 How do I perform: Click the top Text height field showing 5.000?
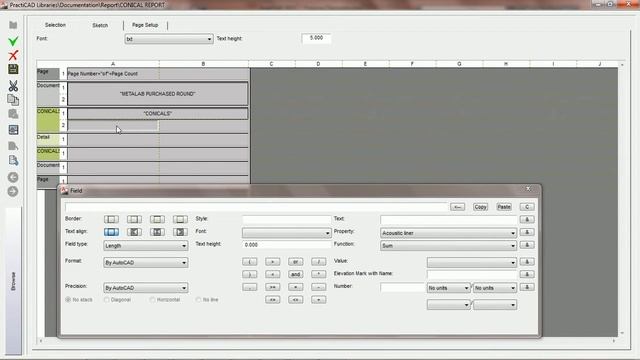316,38
